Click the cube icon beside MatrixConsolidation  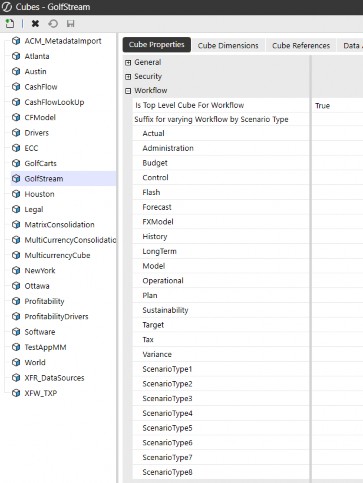point(16,225)
